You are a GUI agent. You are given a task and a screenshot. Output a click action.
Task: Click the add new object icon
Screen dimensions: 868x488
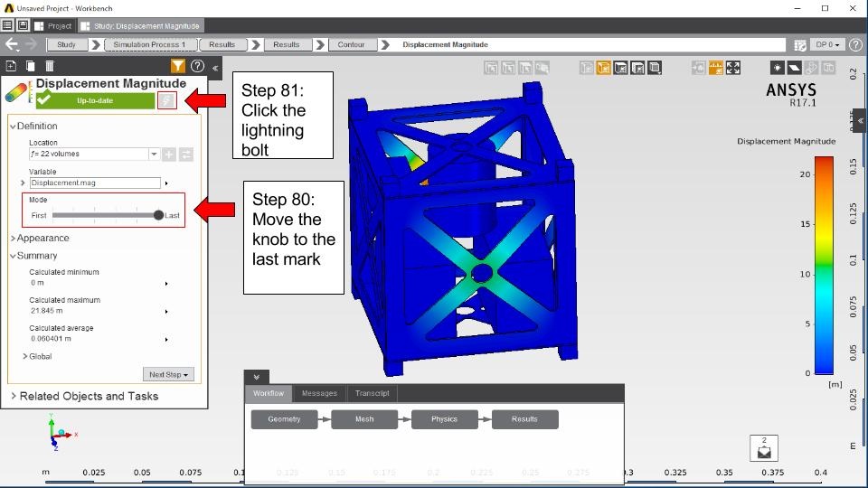point(11,66)
